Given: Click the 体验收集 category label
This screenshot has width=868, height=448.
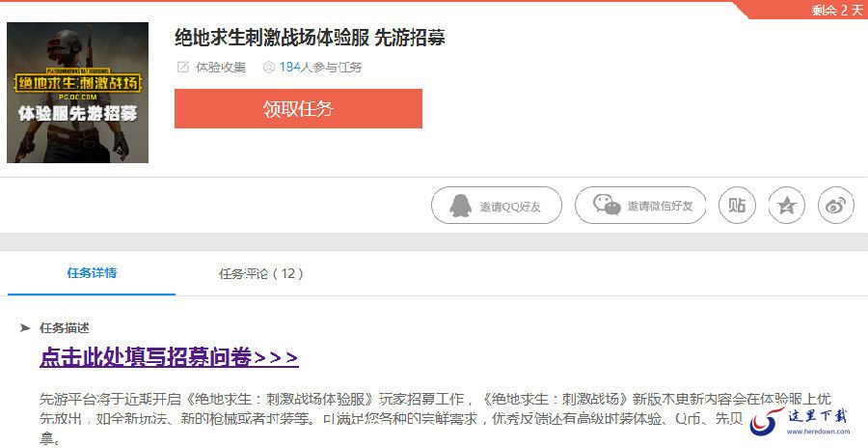Looking at the screenshot, I should pos(221,67).
